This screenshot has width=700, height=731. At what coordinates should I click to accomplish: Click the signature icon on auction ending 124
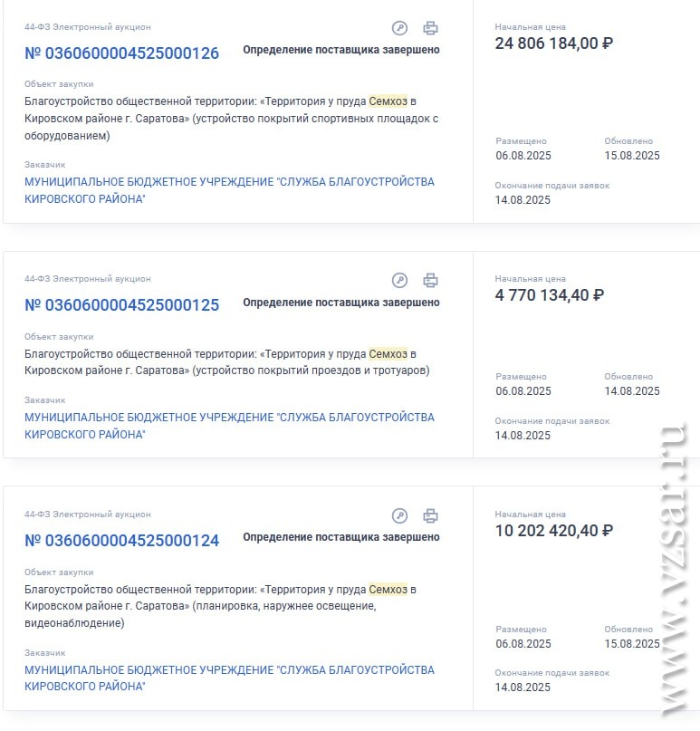(x=399, y=515)
